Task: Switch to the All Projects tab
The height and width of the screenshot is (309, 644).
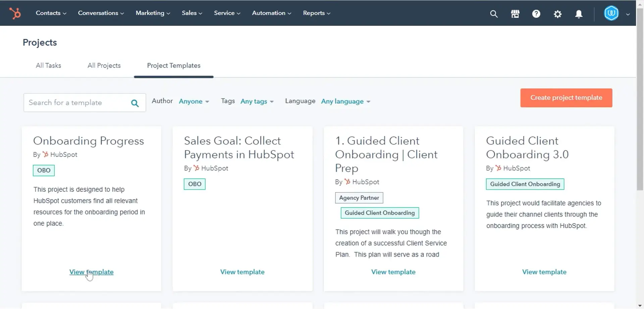Action: click(104, 65)
